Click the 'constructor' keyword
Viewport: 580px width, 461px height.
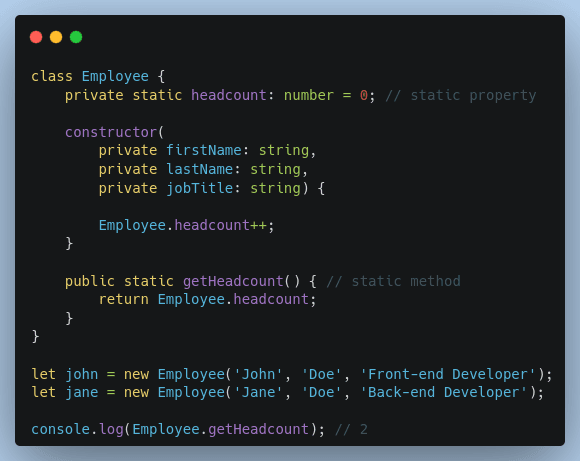click(111, 132)
